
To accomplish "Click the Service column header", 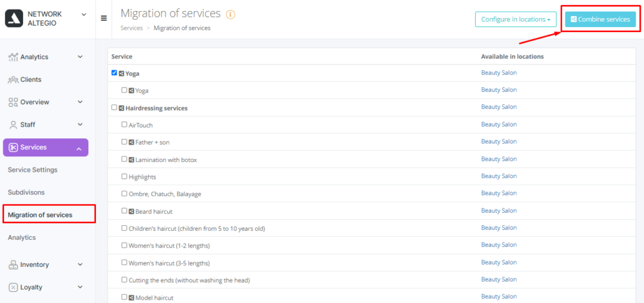I will coord(122,57).
